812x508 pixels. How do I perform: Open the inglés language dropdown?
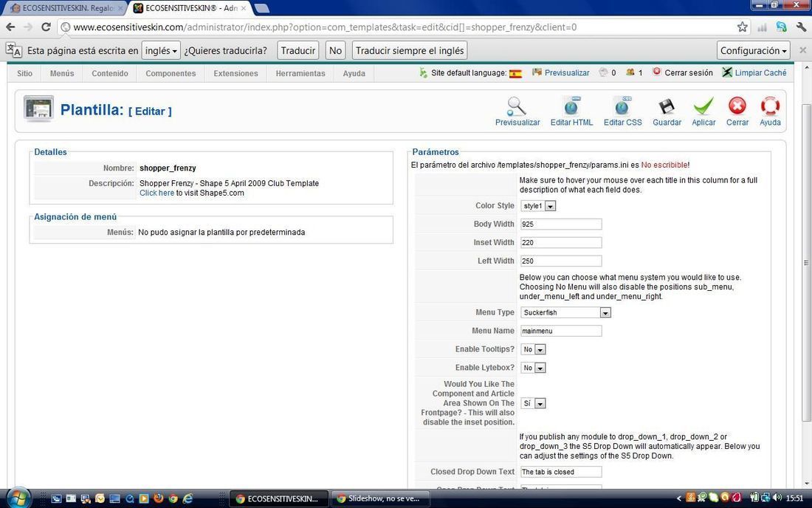pos(161,50)
